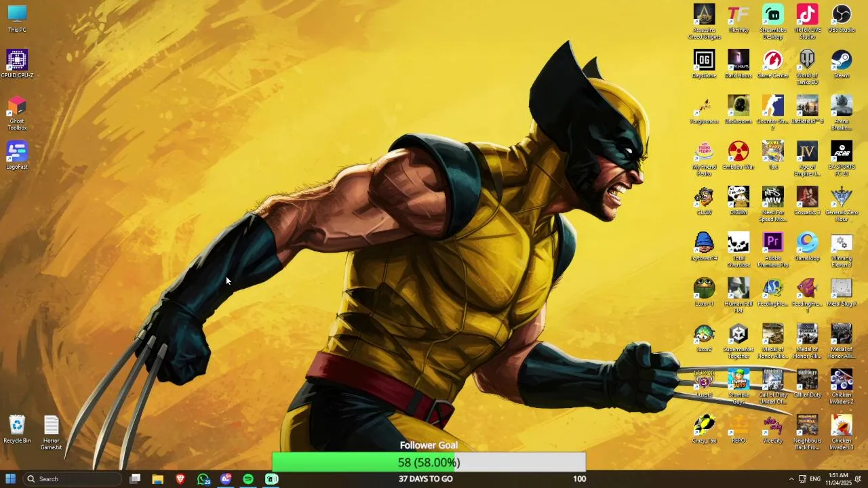
Task: Open the Recycle Bin
Action: [17, 429]
